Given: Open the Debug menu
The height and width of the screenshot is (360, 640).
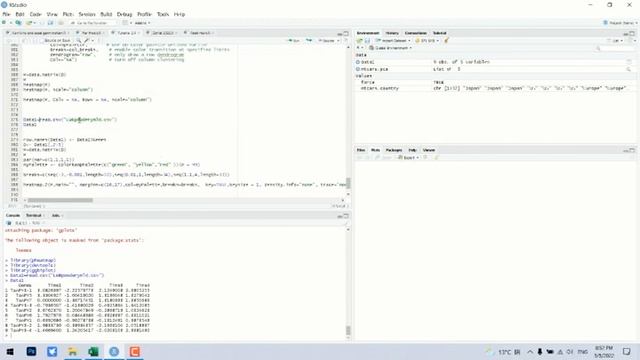Looking at the screenshot, I should pos(124,14).
